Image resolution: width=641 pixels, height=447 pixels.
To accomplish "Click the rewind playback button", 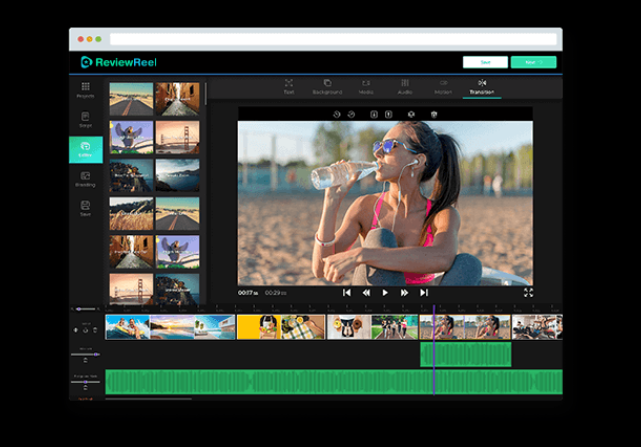I will (366, 293).
